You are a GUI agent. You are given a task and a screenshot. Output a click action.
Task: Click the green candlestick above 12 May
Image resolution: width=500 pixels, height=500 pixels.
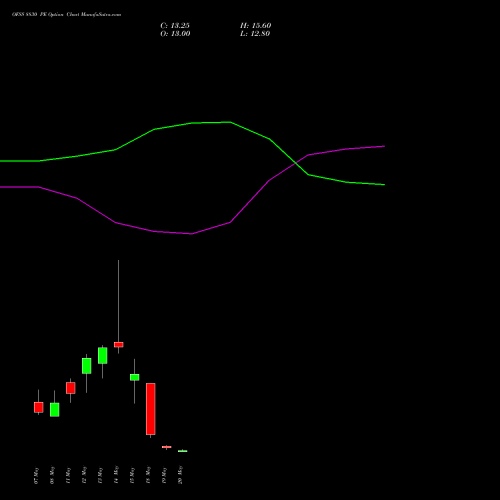coord(87,366)
